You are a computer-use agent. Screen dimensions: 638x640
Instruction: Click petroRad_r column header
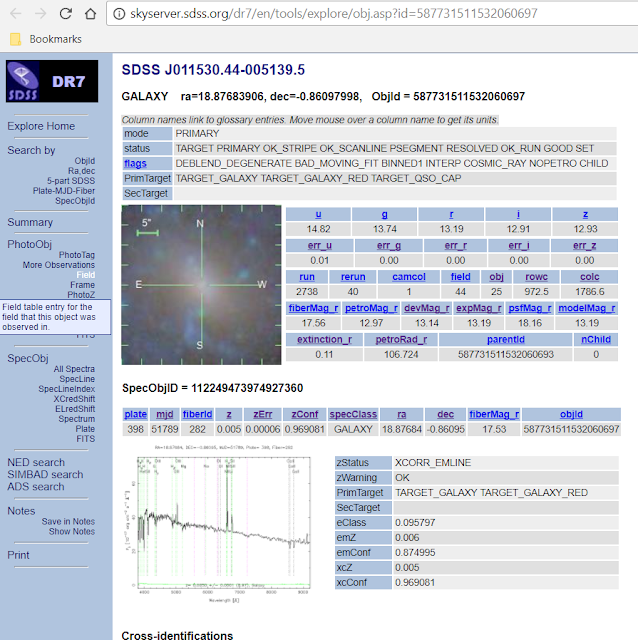pyautogui.click(x=401, y=340)
